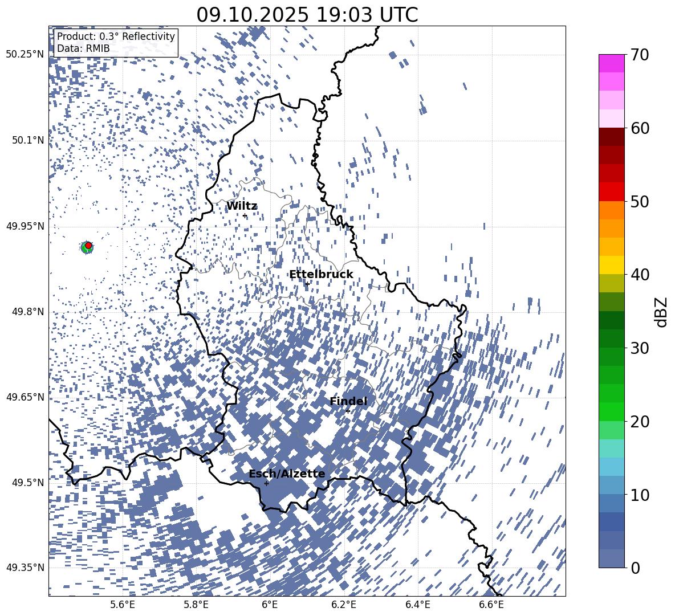The height and width of the screenshot is (616, 675).
Task: Click the colorbar 10 tick label
Action: (x=640, y=495)
